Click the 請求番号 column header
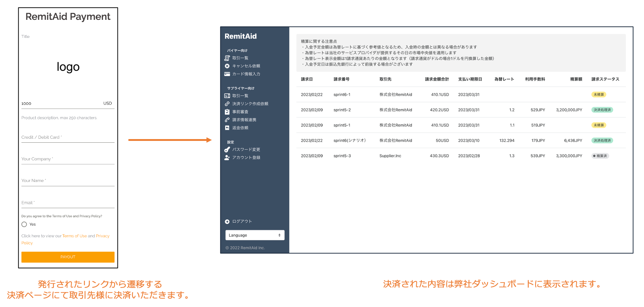 point(341,79)
